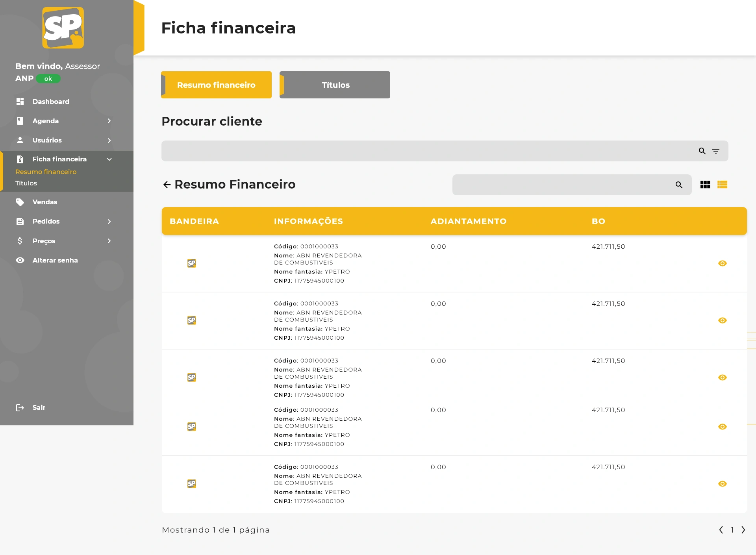
Task: Click search icon beside Resumo Financeiro field
Action: click(x=679, y=185)
